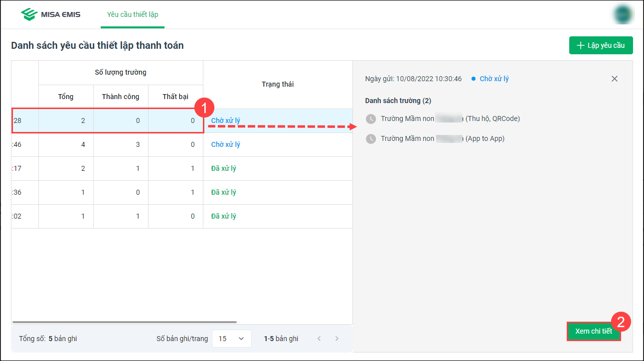Click clock icon beside Thu hộ, QRCode school
Screen dimensions: 644x361
click(x=370, y=119)
